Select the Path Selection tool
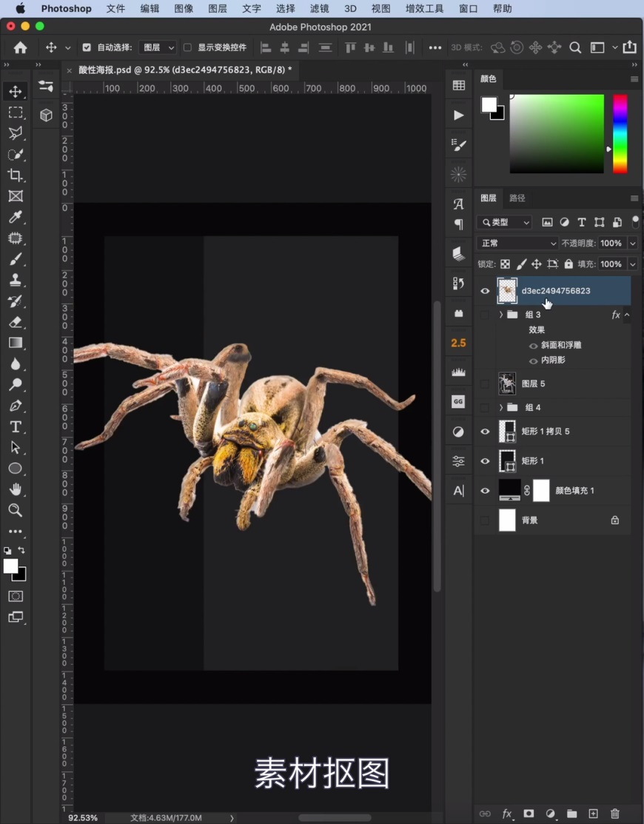Viewport: 644px width, 824px height. click(x=16, y=447)
